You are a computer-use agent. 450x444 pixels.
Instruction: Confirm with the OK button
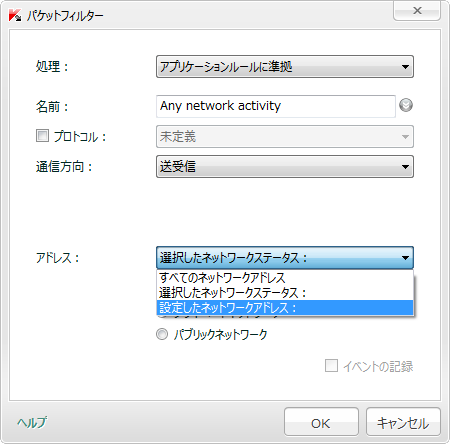[321, 422]
